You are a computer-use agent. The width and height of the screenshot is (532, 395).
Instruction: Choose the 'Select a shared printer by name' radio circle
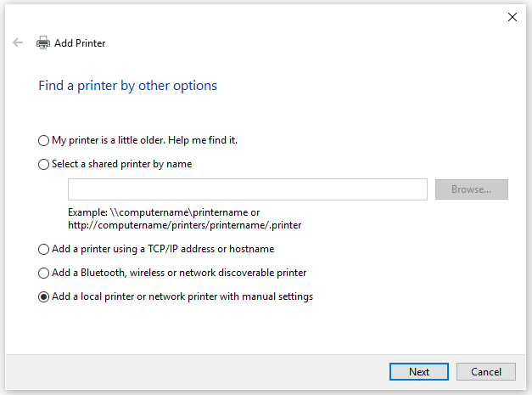click(x=44, y=165)
